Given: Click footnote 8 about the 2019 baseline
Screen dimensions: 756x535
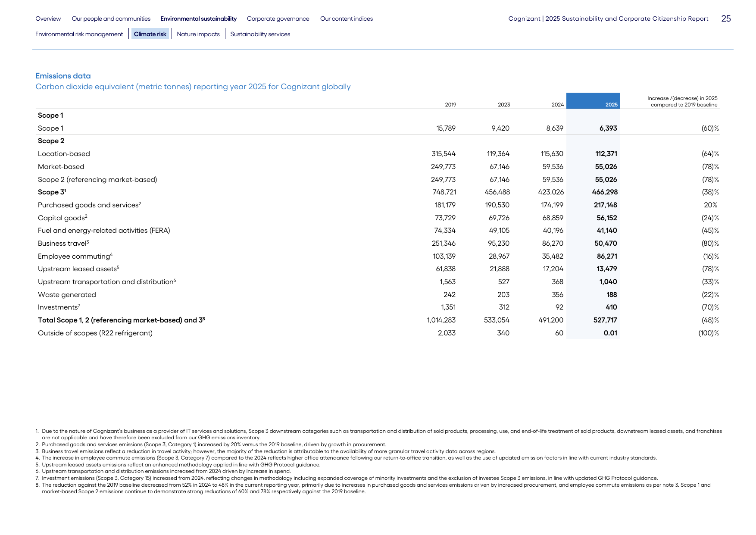Looking at the screenshot, I should click(x=373, y=488).
